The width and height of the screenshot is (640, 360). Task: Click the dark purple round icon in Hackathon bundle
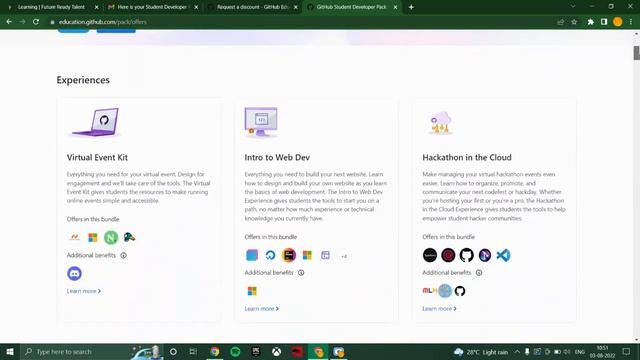click(485, 255)
